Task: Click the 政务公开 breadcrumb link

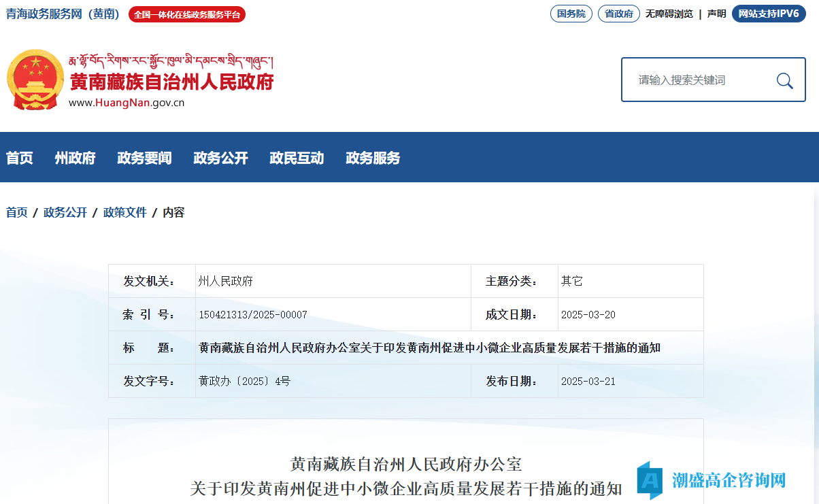Action: click(65, 212)
